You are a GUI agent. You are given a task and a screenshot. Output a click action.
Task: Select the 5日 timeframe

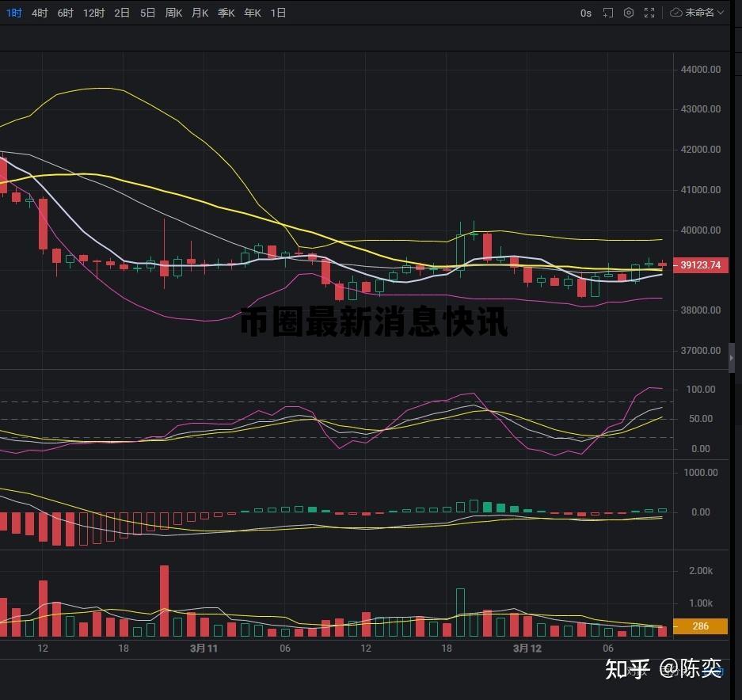pos(147,13)
